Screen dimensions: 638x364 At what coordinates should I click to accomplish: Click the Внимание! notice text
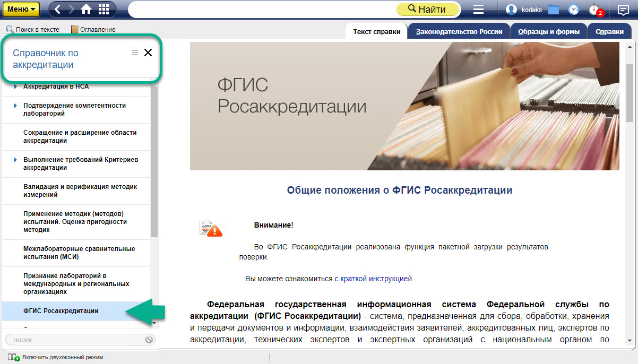click(x=273, y=225)
